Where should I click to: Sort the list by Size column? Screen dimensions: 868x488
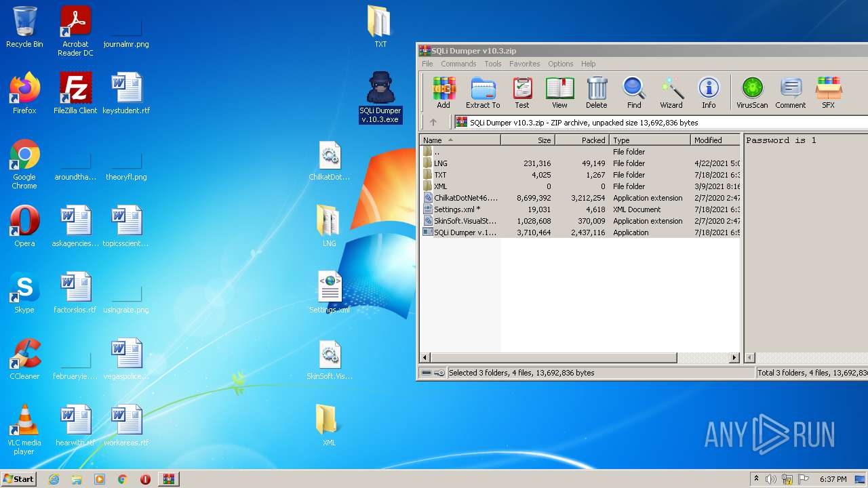point(528,140)
